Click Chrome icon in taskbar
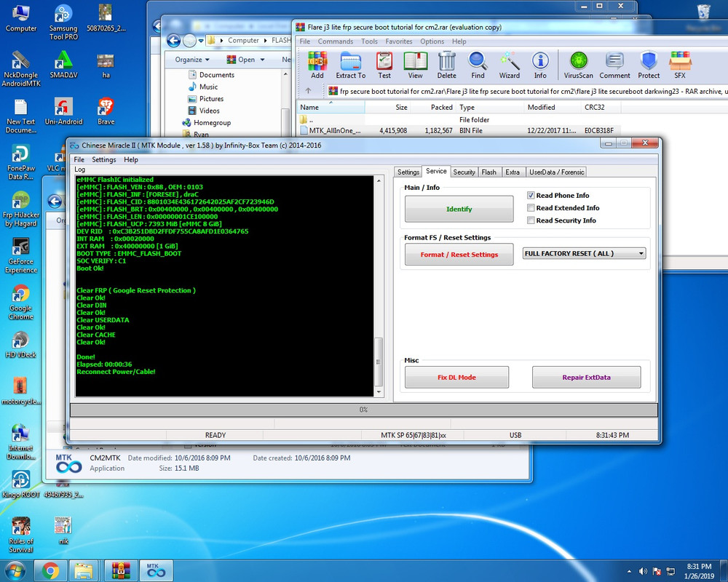 [51, 570]
